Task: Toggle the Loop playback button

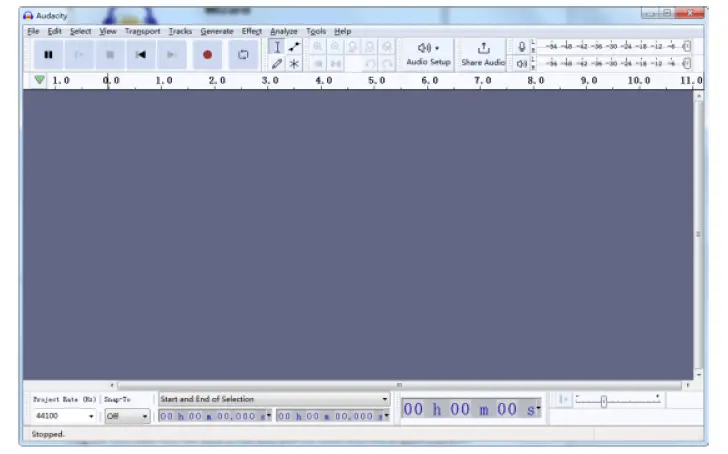Action: [242, 55]
